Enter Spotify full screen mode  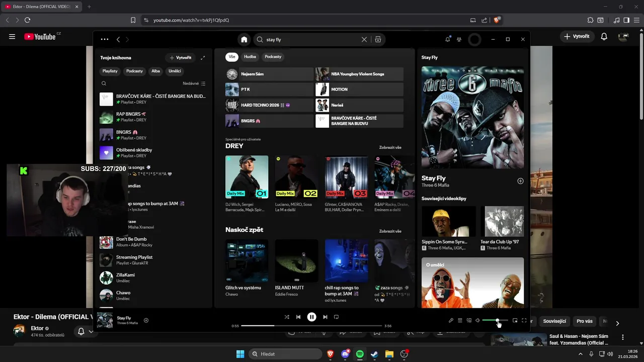coord(524,320)
